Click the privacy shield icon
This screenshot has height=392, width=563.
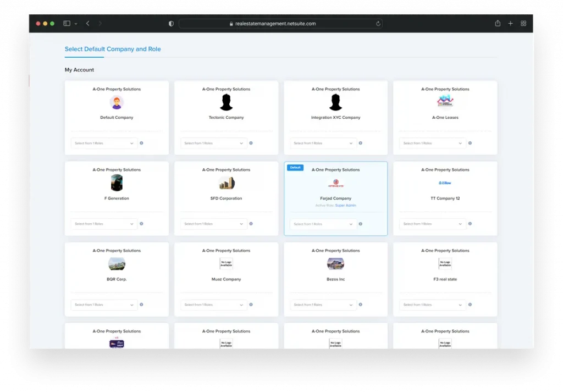[x=171, y=24]
